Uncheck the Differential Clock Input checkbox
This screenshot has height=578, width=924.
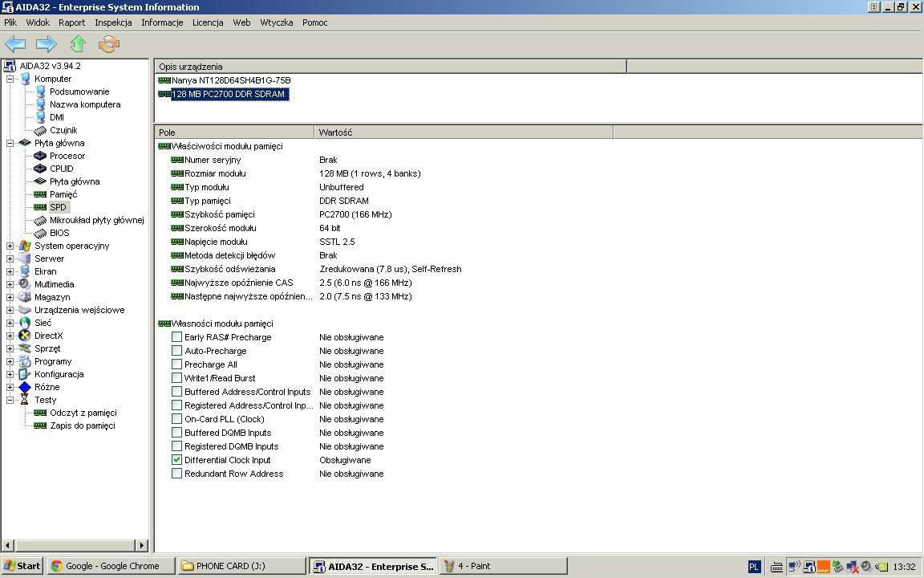pos(176,459)
